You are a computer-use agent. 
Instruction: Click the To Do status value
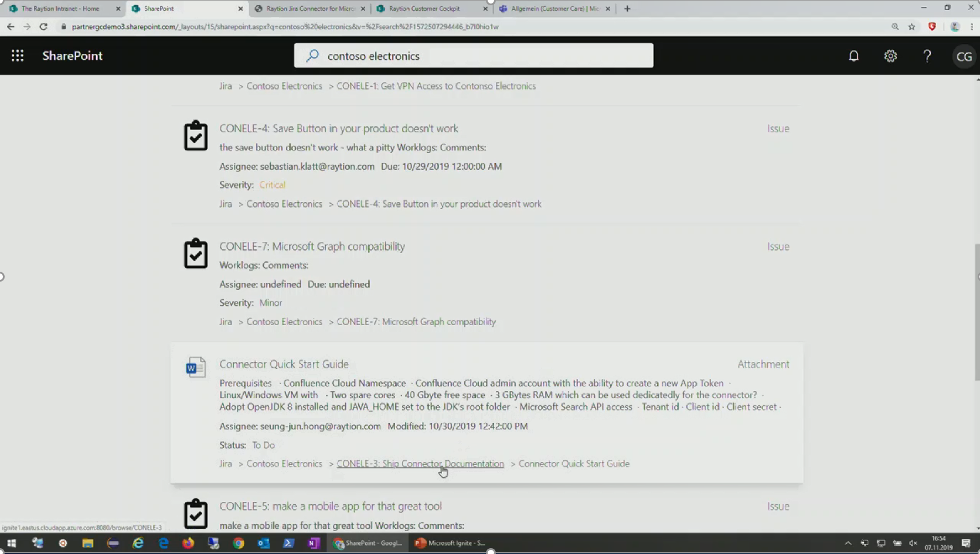pyautogui.click(x=263, y=445)
